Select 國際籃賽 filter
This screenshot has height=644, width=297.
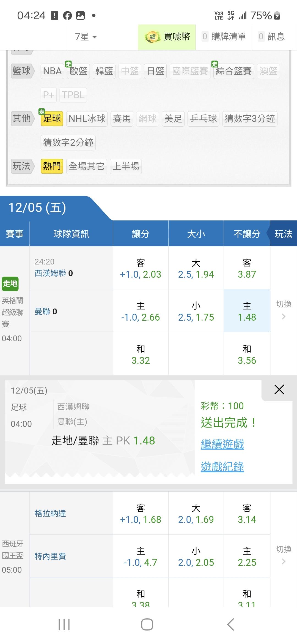point(190,71)
